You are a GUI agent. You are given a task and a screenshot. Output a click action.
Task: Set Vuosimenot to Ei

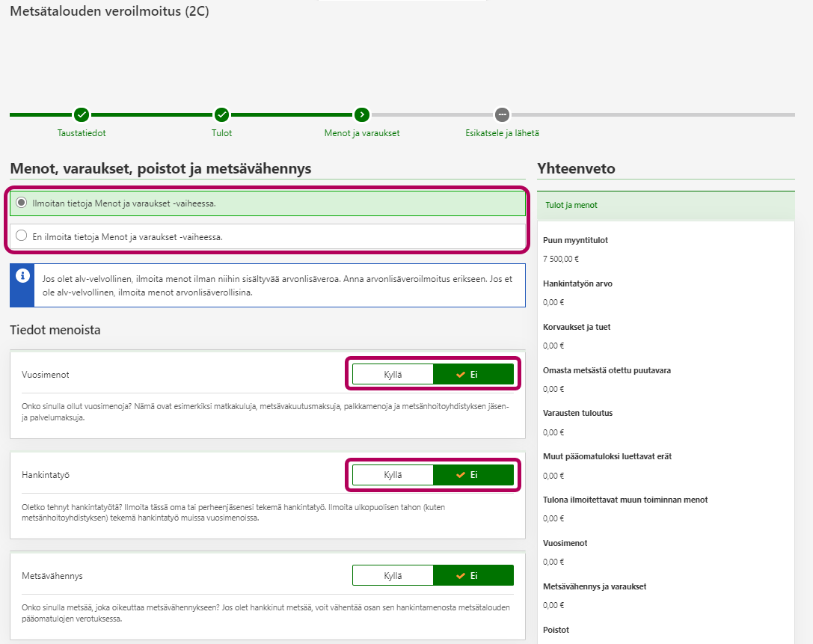pyautogui.click(x=473, y=375)
